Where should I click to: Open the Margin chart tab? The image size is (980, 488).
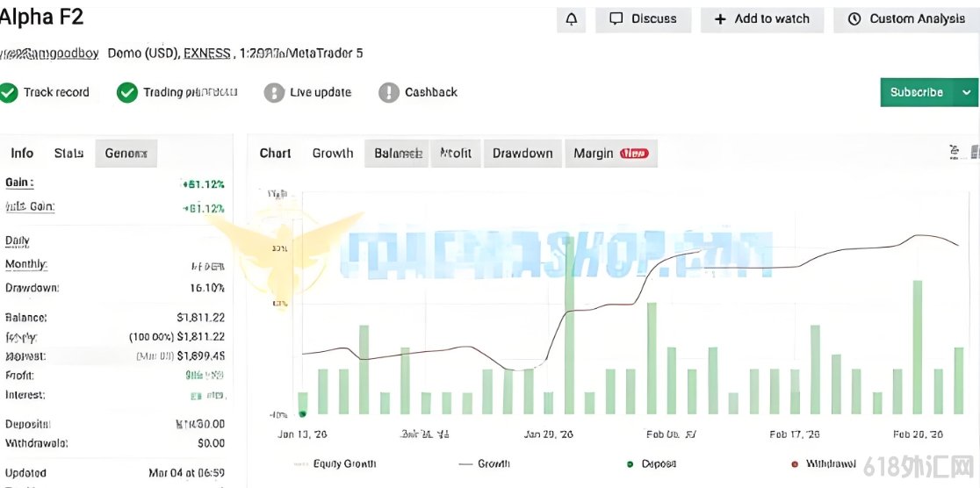tap(611, 153)
